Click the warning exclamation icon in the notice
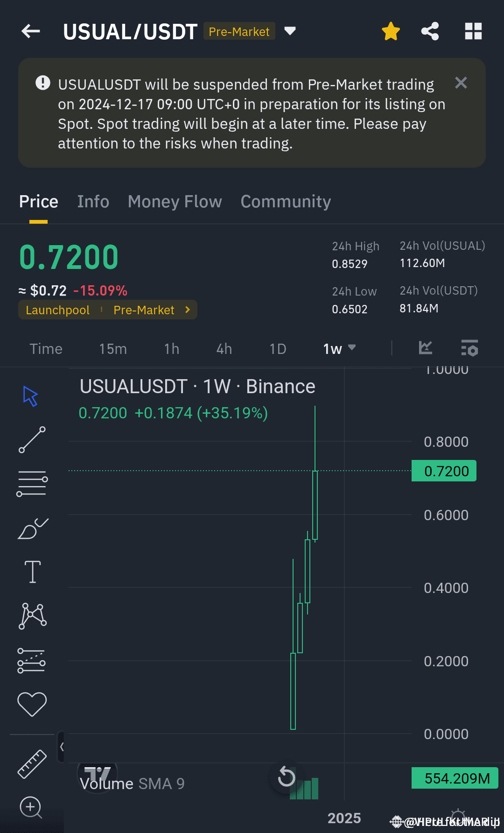The image size is (504, 833). [x=43, y=83]
